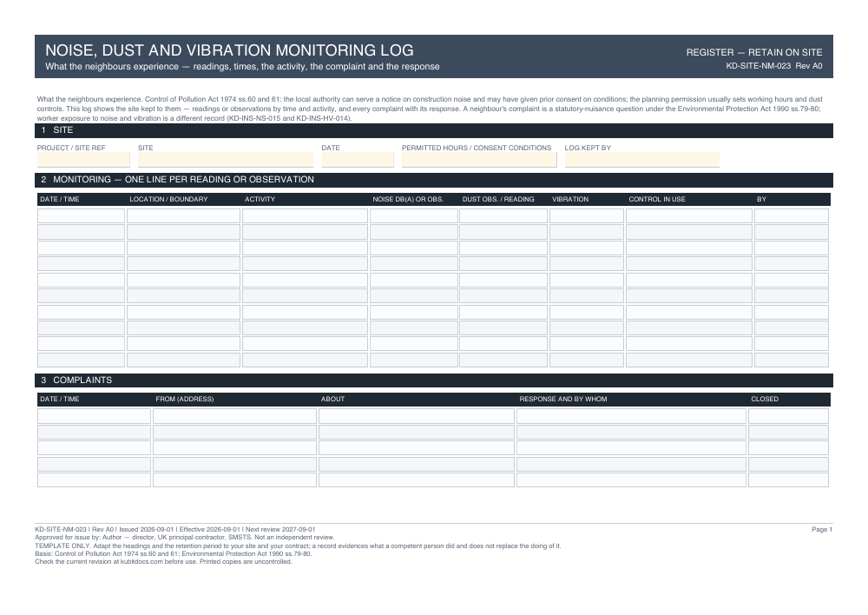Image resolution: width=868 pixels, height=615 pixels.
Task: Click the 'ABOUT' column header
Action: coord(332,399)
